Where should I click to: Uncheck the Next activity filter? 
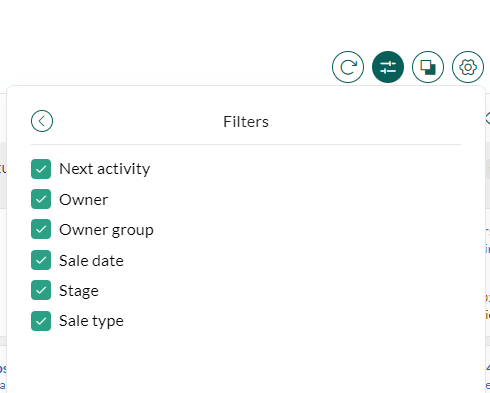pos(41,169)
